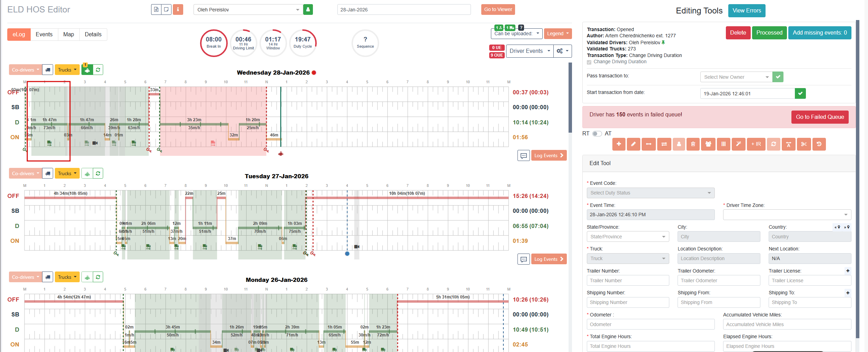Click the date field showing 28-Jan-2026
Viewport: 868px width, 352px height.
[x=404, y=10]
